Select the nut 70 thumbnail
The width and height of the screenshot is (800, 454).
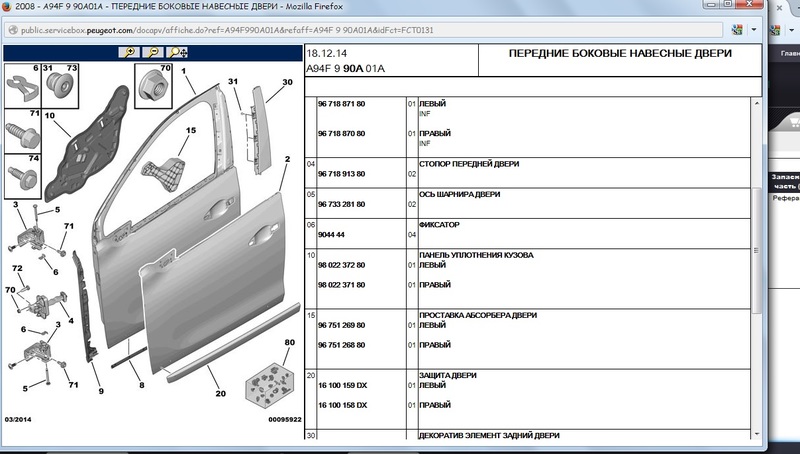154,86
